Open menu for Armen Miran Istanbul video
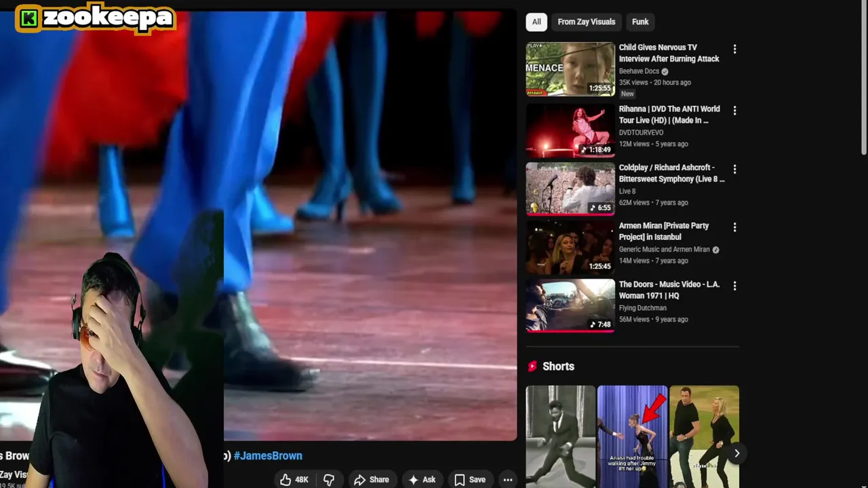The image size is (868, 488). 734,227
